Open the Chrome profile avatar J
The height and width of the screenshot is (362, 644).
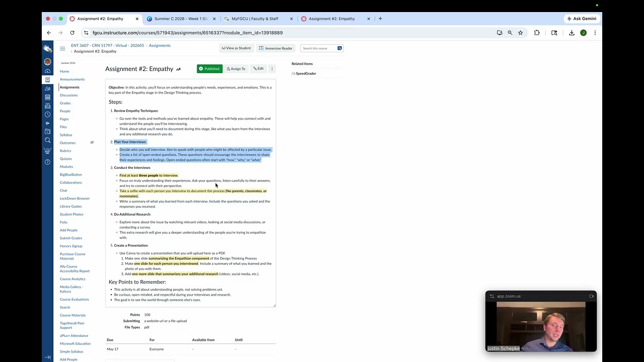pyautogui.click(x=583, y=33)
